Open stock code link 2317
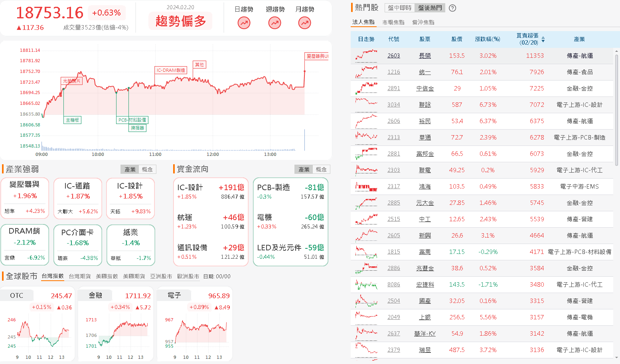 coord(394,187)
